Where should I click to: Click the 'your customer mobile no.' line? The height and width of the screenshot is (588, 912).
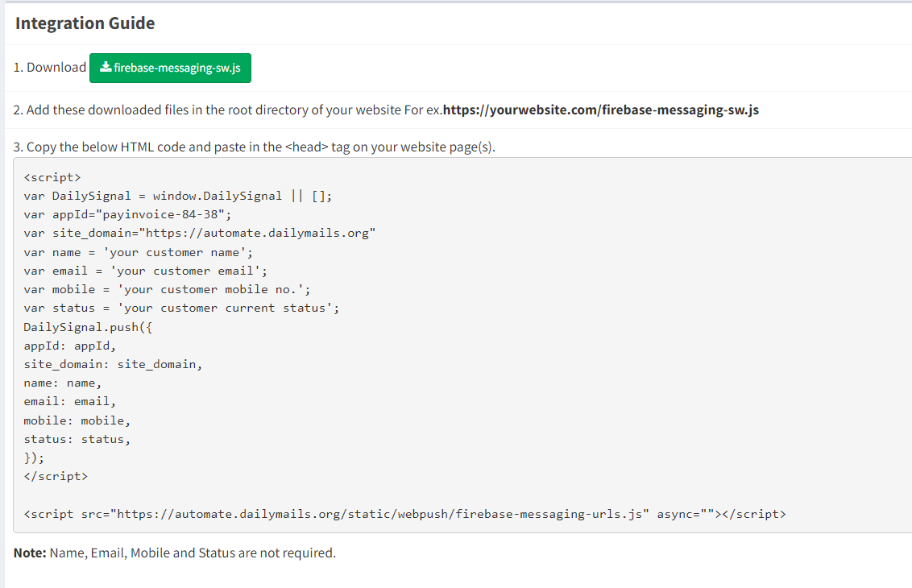click(167, 289)
